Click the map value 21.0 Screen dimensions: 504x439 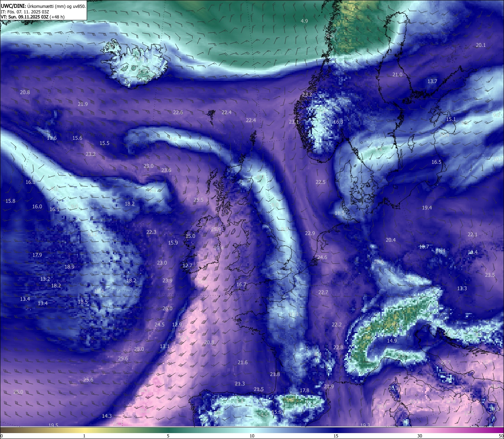pos(397,75)
